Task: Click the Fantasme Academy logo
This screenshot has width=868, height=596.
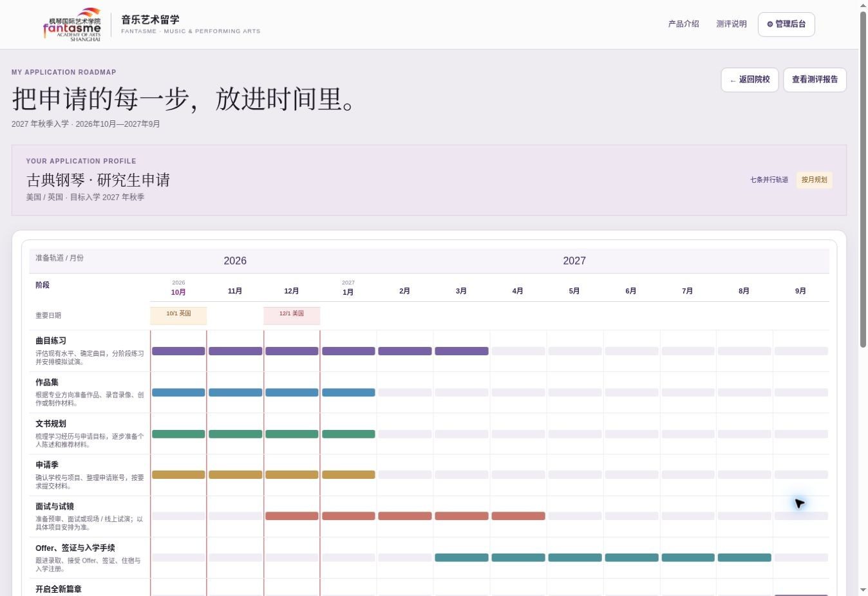Action: coord(72,24)
